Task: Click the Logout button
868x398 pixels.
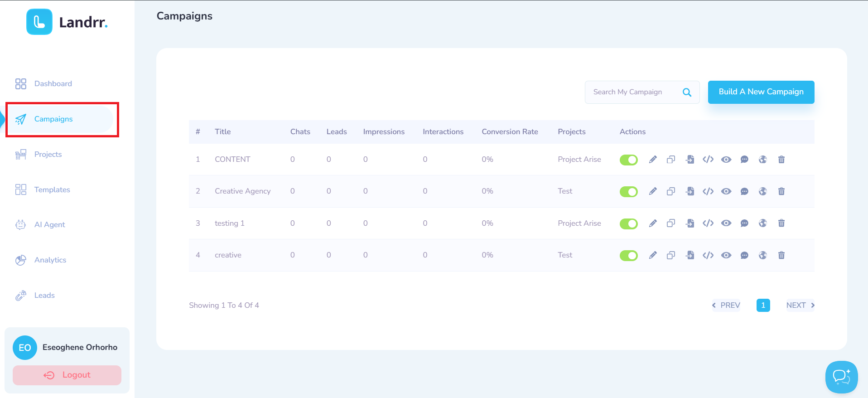Action: tap(67, 375)
